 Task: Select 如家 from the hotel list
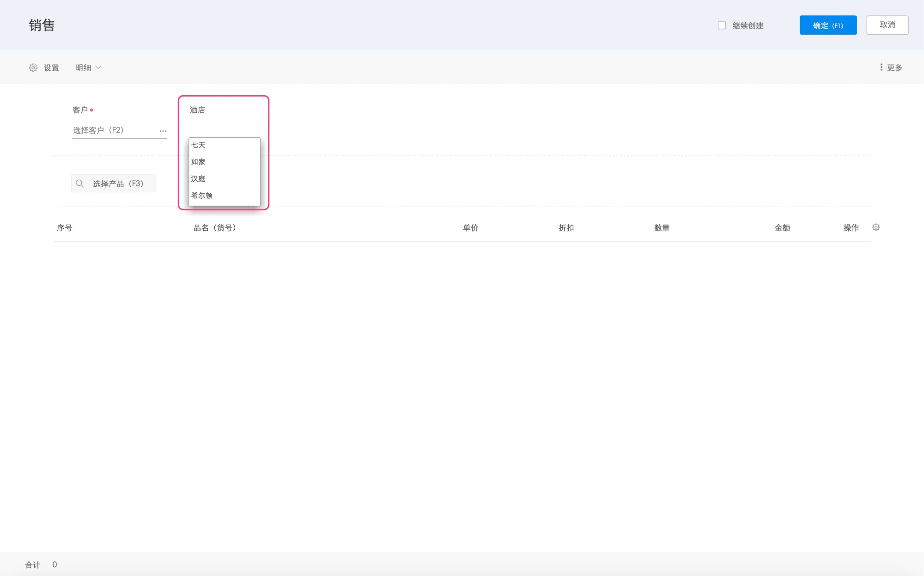click(x=225, y=162)
